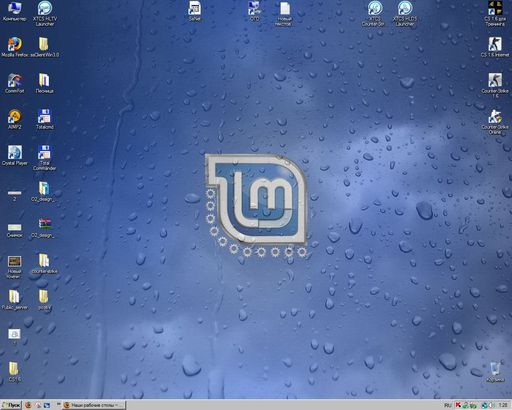Screen dimensions: 512x410
Task: Select the counter-strike folder on desktop
Action: [44, 264]
